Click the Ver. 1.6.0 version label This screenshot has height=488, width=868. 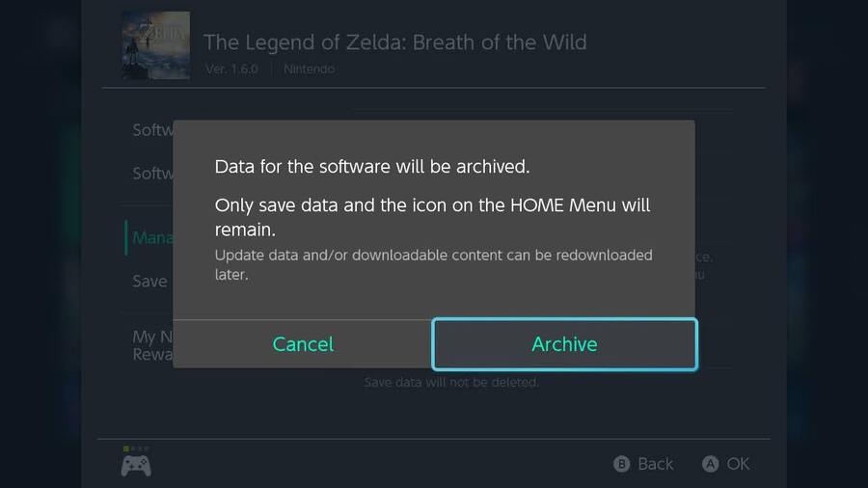(x=231, y=69)
